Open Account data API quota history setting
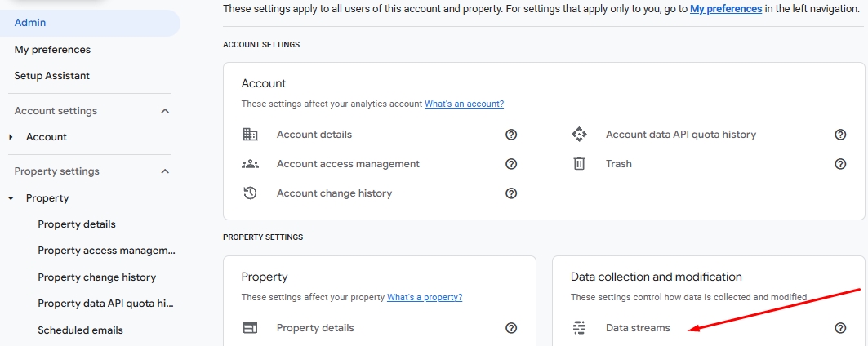The image size is (868, 346). [681, 135]
